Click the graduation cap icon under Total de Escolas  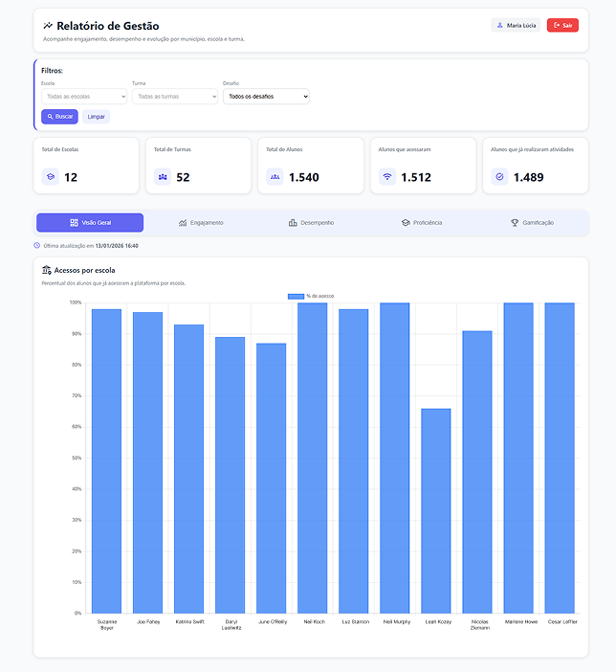pyautogui.click(x=51, y=177)
